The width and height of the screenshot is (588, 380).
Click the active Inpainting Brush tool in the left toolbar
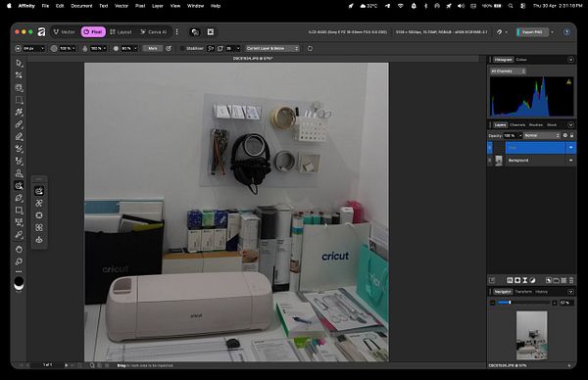click(19, 185)
